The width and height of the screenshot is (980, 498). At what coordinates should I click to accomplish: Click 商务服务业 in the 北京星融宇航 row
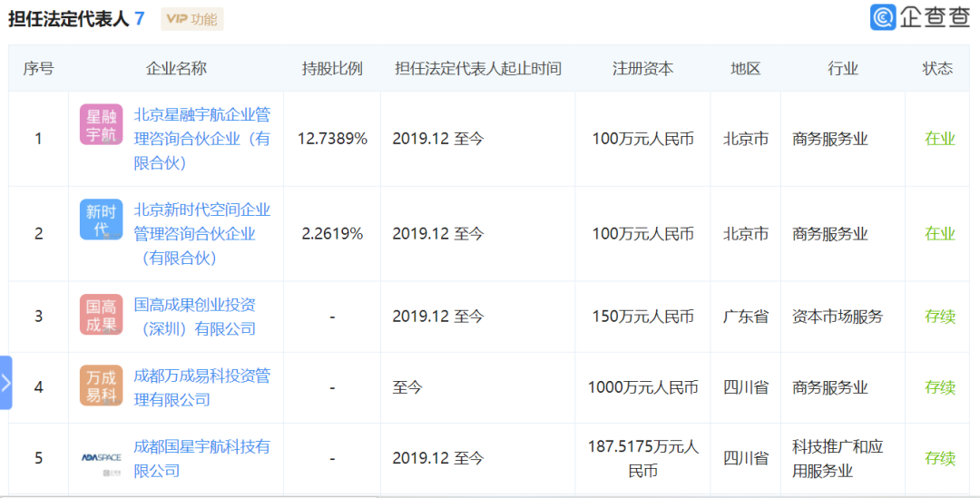click(830, 139)
